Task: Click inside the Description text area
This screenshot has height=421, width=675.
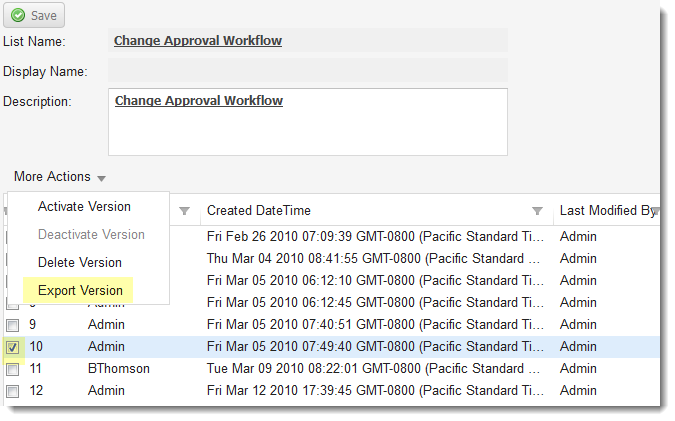Action: (308, 122)
